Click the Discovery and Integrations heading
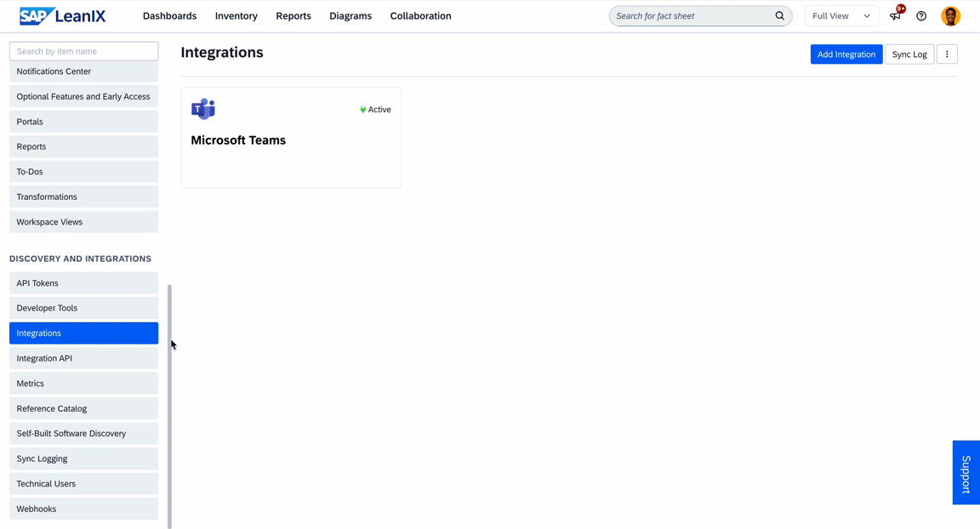The image size is (980, 529). pos(80,259)
